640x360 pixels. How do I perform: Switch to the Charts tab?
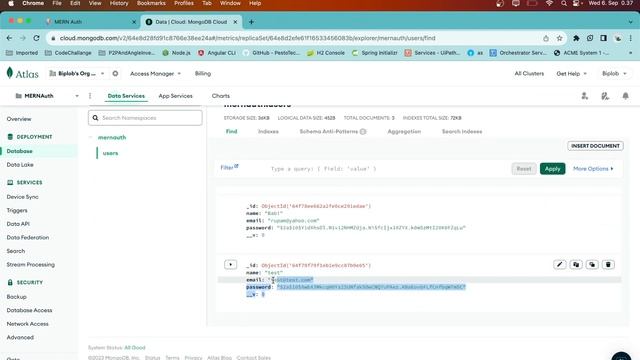tap(221, 96)
